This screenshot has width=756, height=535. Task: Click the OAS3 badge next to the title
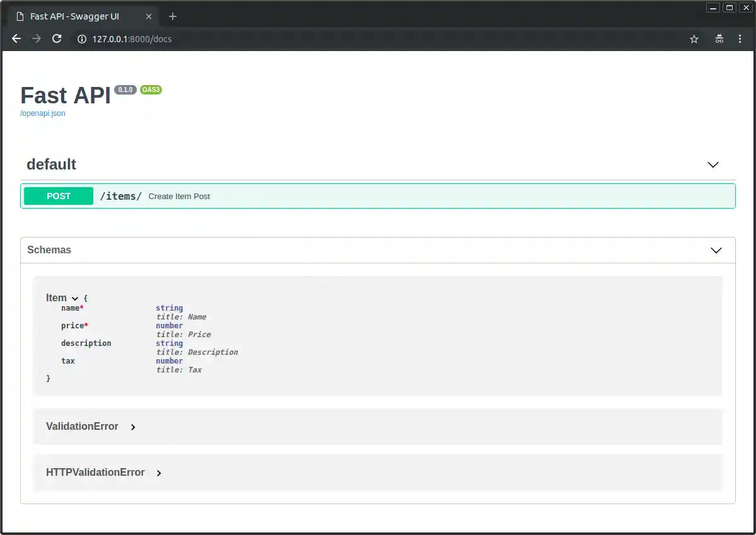point(151,89)
